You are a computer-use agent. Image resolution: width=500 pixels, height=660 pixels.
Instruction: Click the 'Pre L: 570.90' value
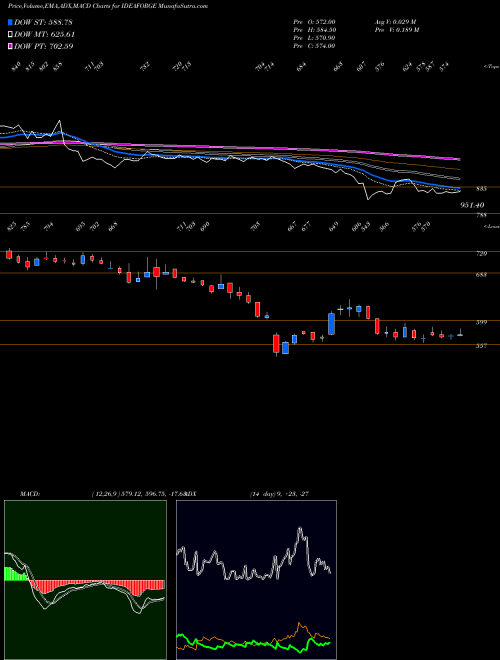tap(314, 38)
